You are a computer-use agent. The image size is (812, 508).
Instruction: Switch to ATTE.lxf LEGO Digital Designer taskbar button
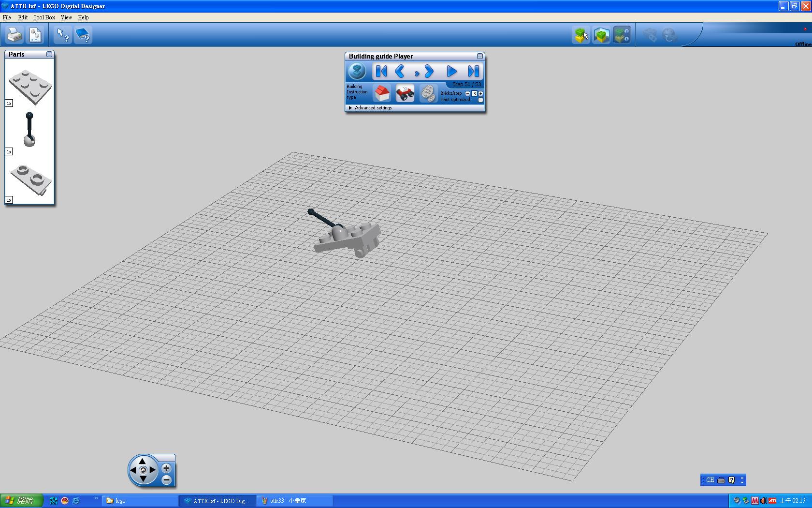(217, 501)
